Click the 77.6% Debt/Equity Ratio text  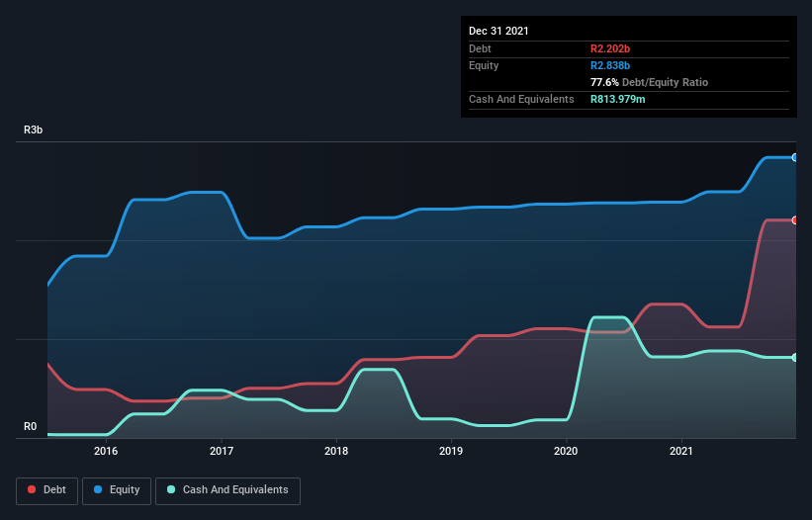click(x=650, y=82)
